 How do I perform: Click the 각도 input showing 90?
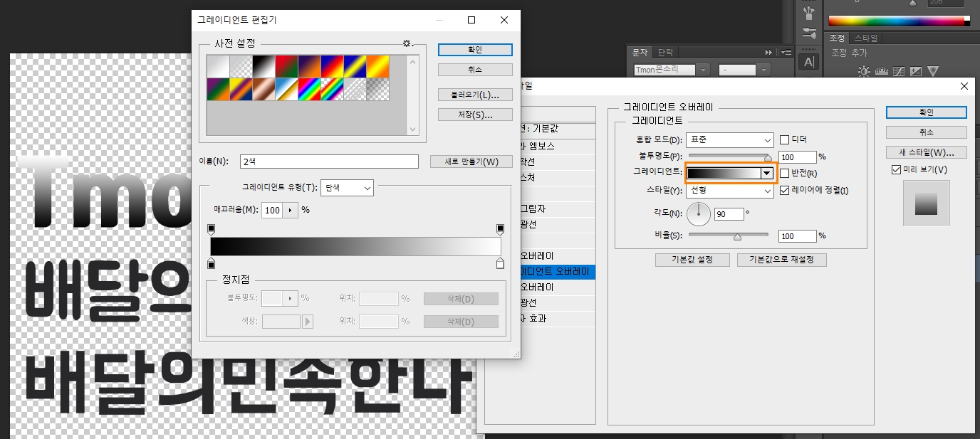click(x=729, y=213)
